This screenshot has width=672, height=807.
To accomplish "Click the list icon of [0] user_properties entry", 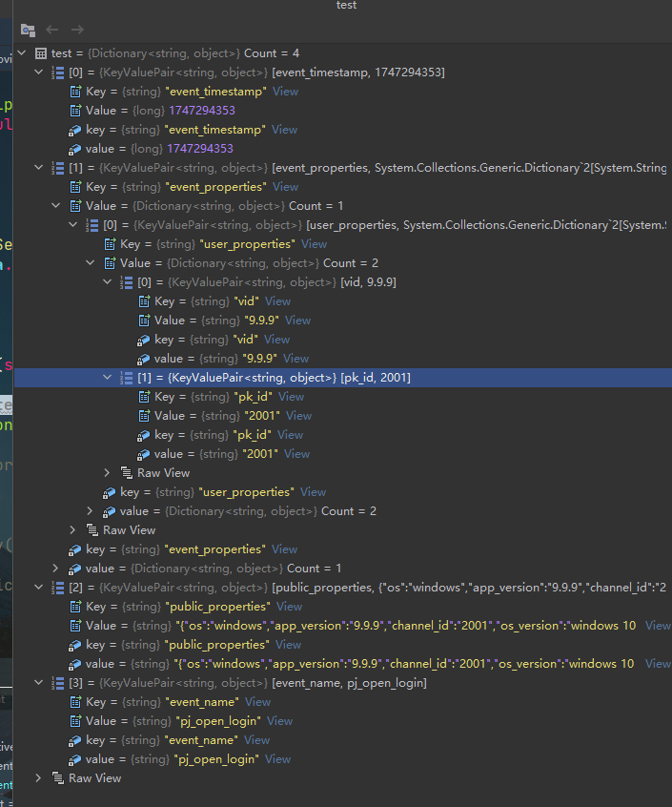I will pos(92,225).
